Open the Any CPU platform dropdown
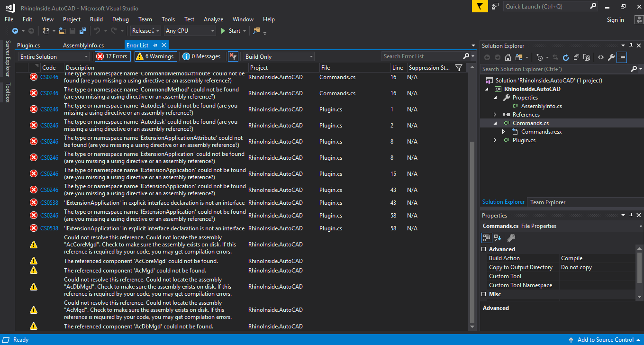Screen dimensions: 644x345 pyautogui.click(x=190, y=31)
